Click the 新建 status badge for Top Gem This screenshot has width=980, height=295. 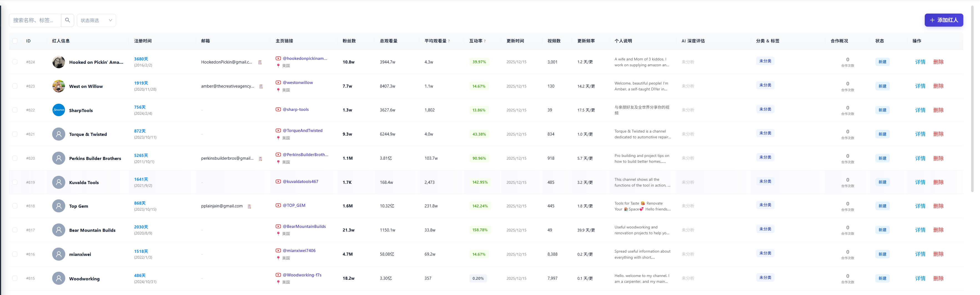pos(882,206)
